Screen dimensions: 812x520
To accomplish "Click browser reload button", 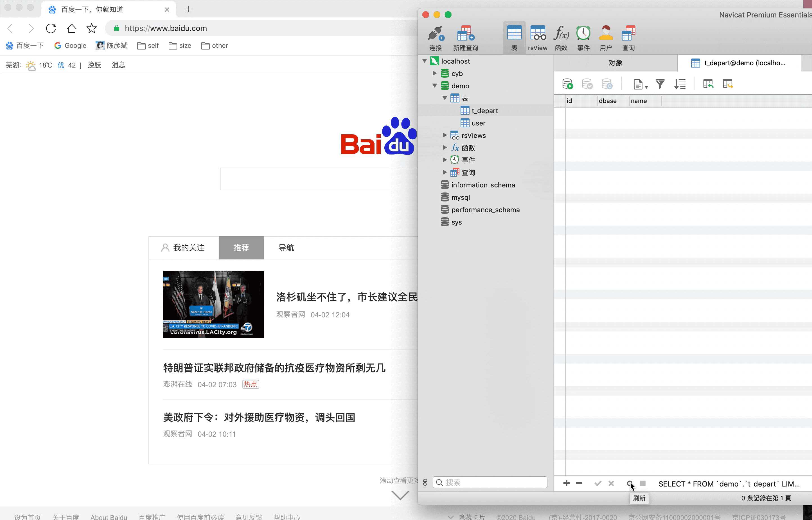I will point(51,28).
